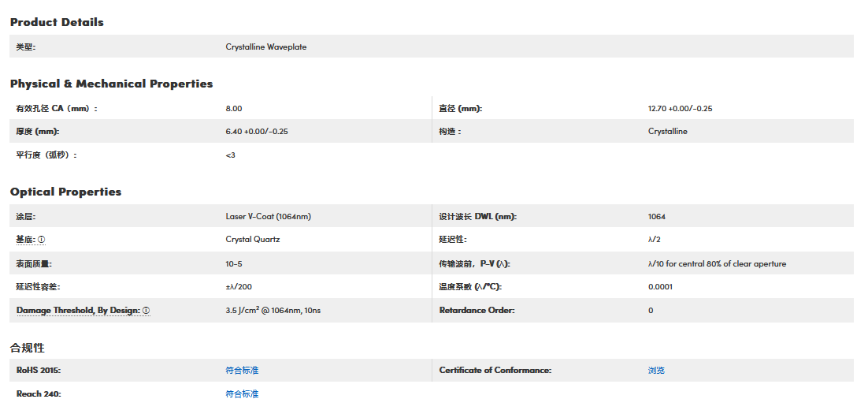Image resolution: width=868 pixels, height=414 pixels.
Task: Click the 延迟性容差 label
Action: click(38, 287)
